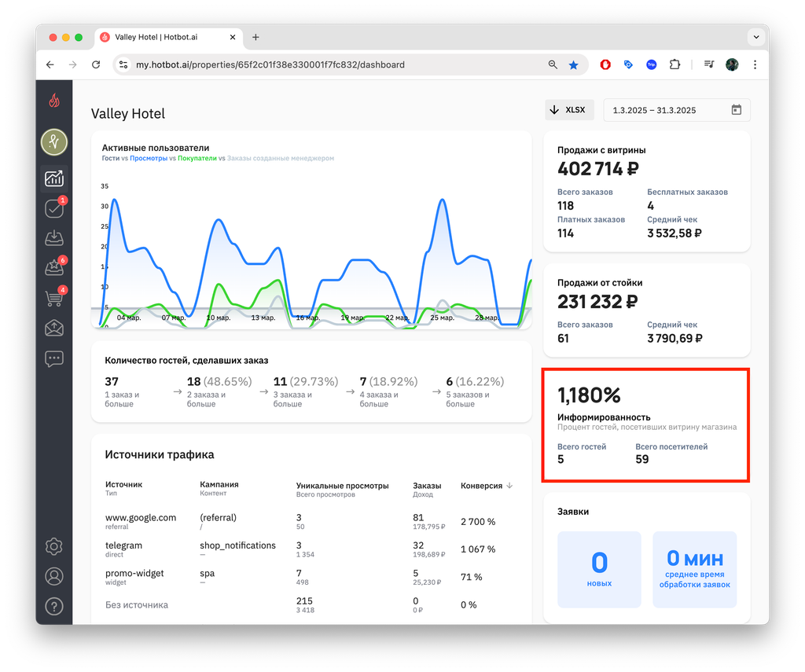Toggle the Просмотры series in chart legend
805x672 pixels.
coord(149,158)
